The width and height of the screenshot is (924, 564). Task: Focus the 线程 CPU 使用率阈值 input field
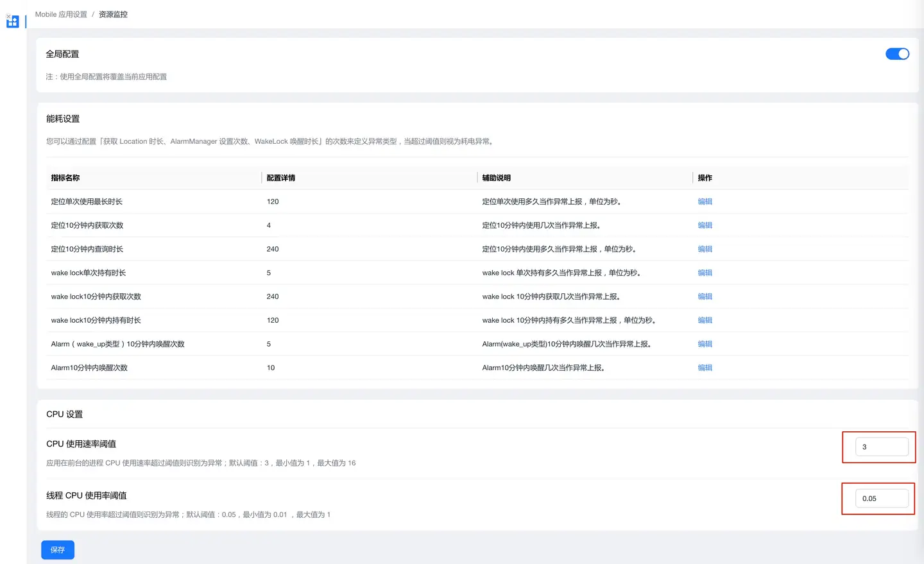pos(882,499)
